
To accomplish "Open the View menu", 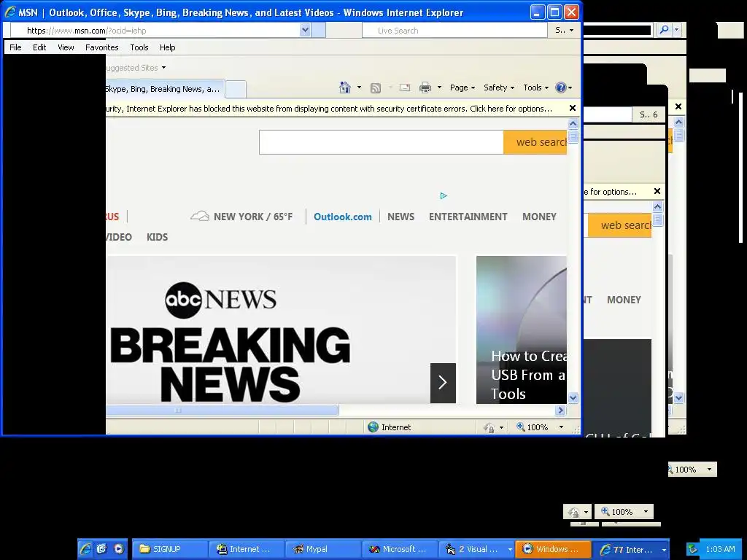I will tap(66, 47).
